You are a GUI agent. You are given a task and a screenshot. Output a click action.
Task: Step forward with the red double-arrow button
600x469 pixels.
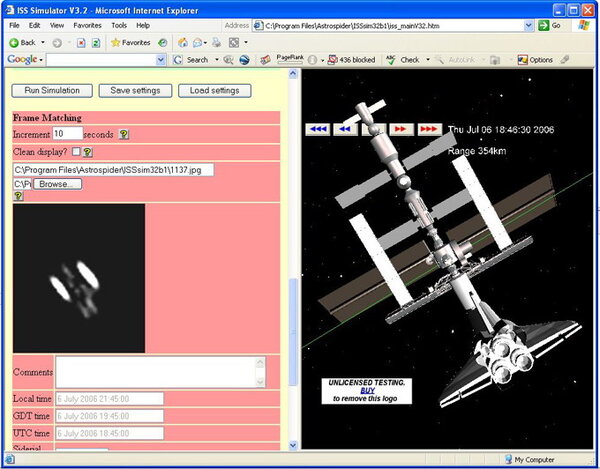tap(400, 129)
